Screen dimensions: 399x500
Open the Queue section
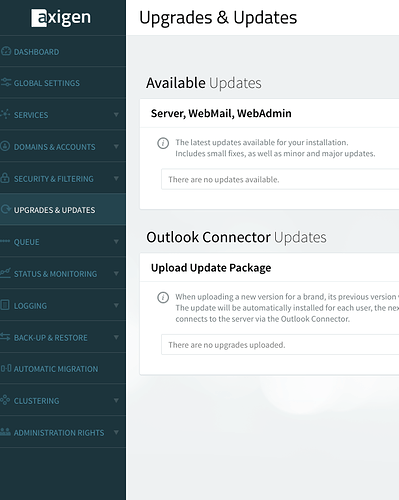point(63,242)
